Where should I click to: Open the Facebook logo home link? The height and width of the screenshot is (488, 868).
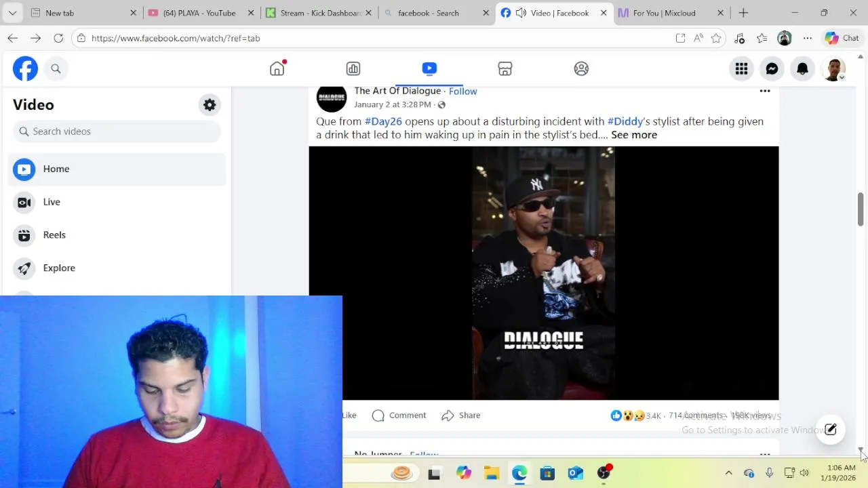(x=25, y=68)
